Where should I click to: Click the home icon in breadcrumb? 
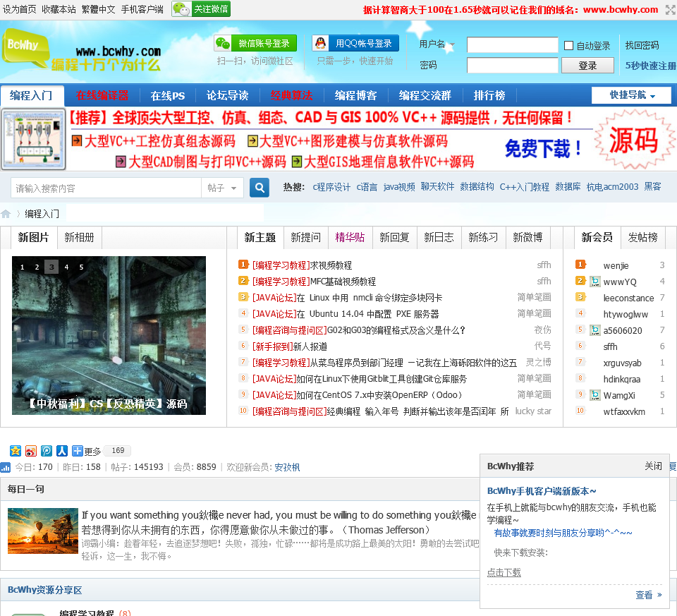coord(6,214)
